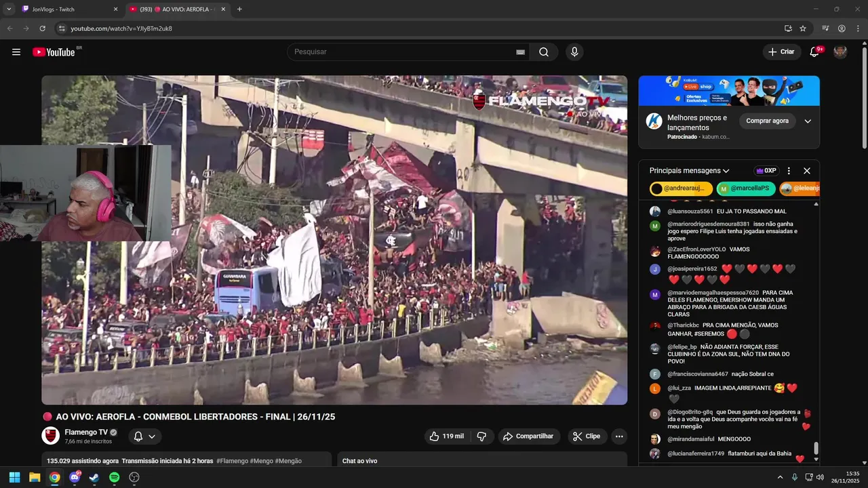Open Chrome profile icon in toolbar
868x488 pixels.
coord(842,28)
